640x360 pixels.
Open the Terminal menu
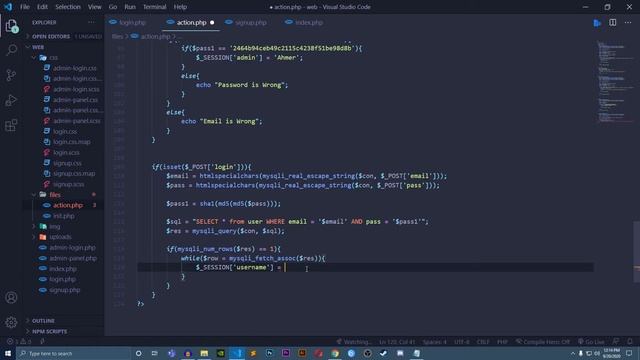[154, 7]
